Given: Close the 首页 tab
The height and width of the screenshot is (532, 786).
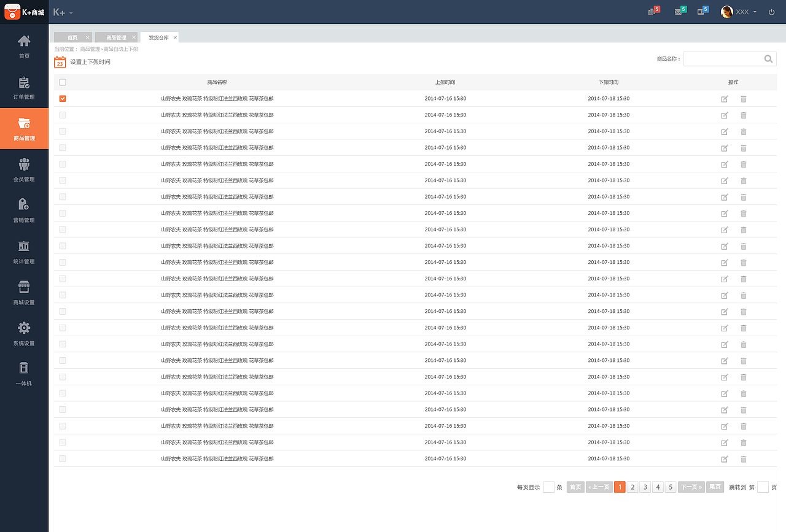Looking at the screenshot, I should click(x=87, y=37).
